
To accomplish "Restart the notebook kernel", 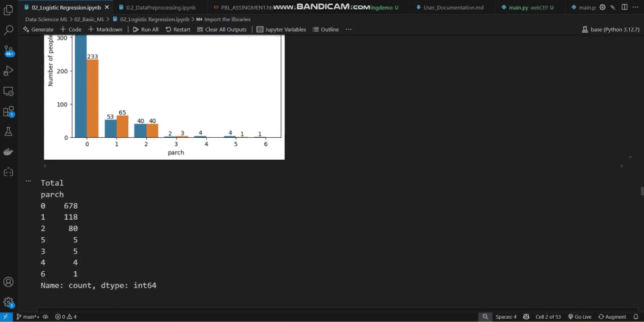I will coord(178,30).
